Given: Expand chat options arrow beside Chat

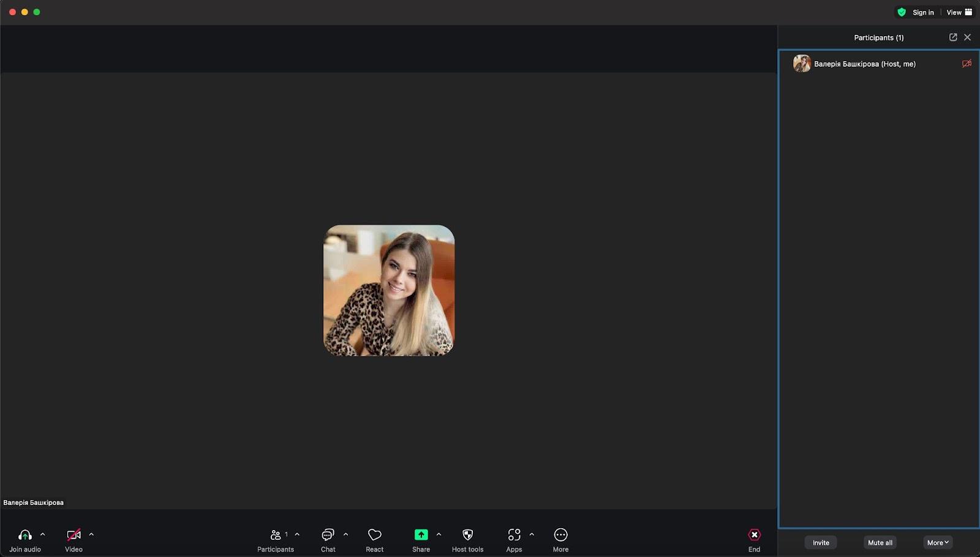Looking at the screenshot, I should coord(345,534).
